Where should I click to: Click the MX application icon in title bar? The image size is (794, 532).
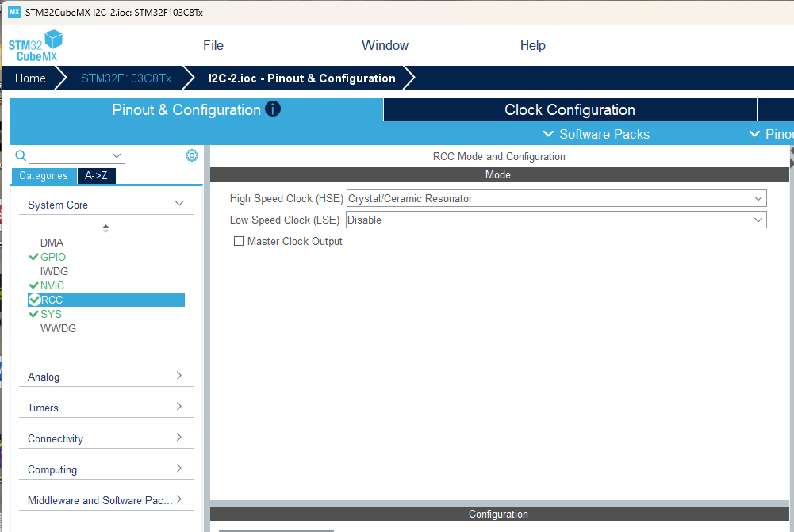point(14,12)
